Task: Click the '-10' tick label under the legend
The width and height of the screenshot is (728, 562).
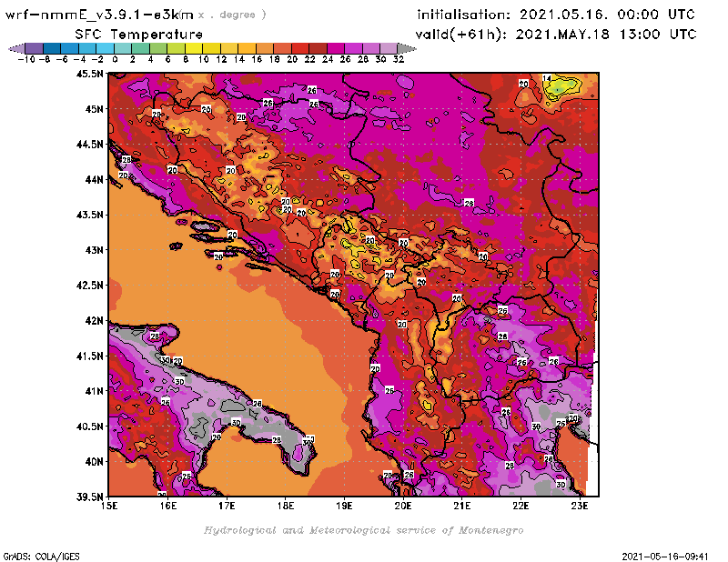Action: click(26, 59)
